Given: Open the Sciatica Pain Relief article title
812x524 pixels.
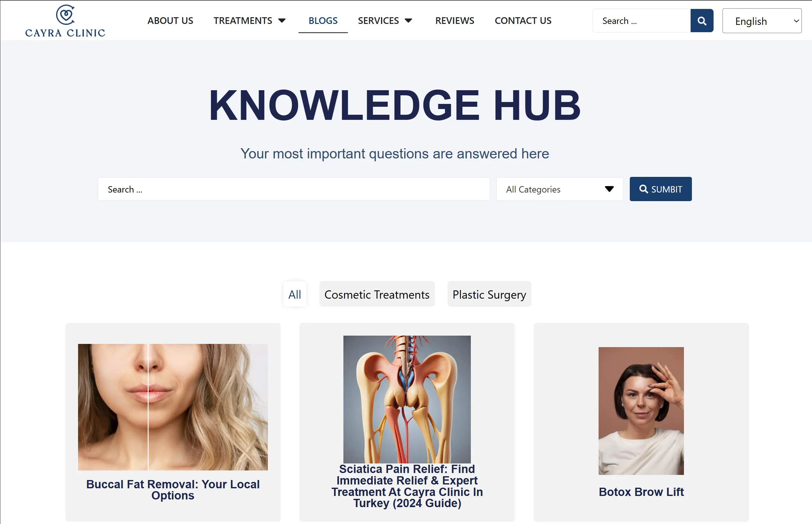Looking at the screenshot, I should point(407,486).
